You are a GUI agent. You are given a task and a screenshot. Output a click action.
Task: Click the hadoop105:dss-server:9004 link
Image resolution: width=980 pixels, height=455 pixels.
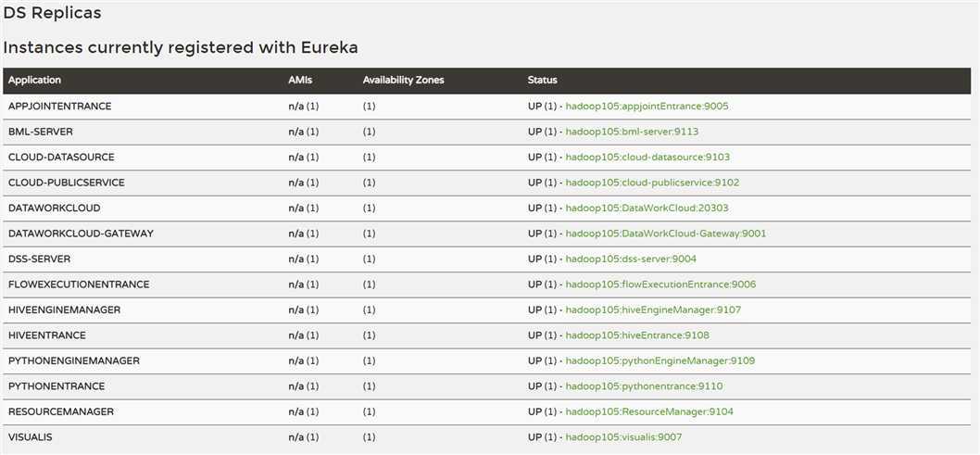(x=631, y=259)
